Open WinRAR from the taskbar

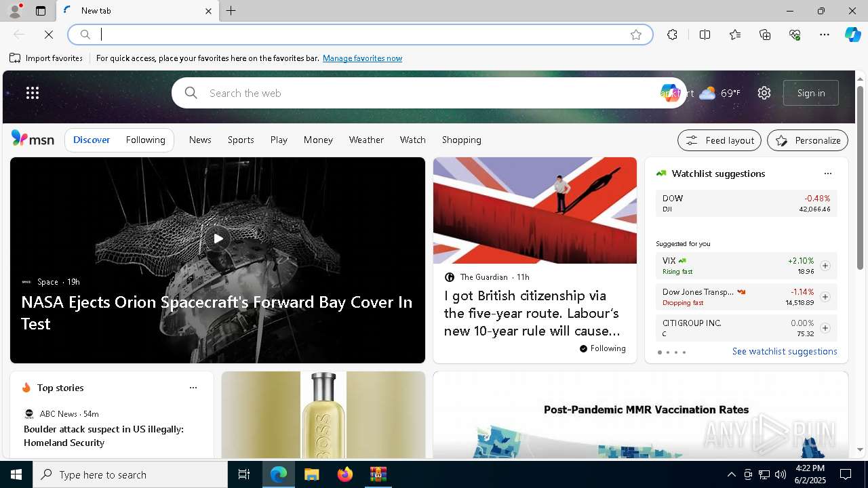(378, 474)
